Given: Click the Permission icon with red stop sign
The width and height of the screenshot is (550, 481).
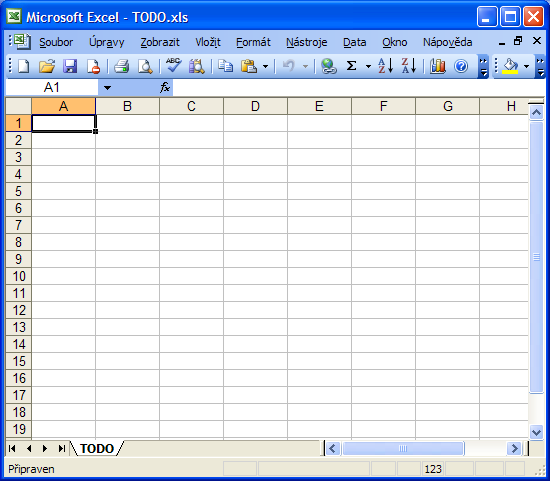Looking at the screenshot, I should (x=93, y=66).
